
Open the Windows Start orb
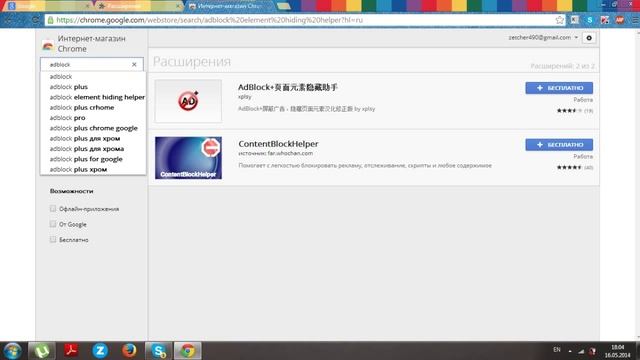12,351
